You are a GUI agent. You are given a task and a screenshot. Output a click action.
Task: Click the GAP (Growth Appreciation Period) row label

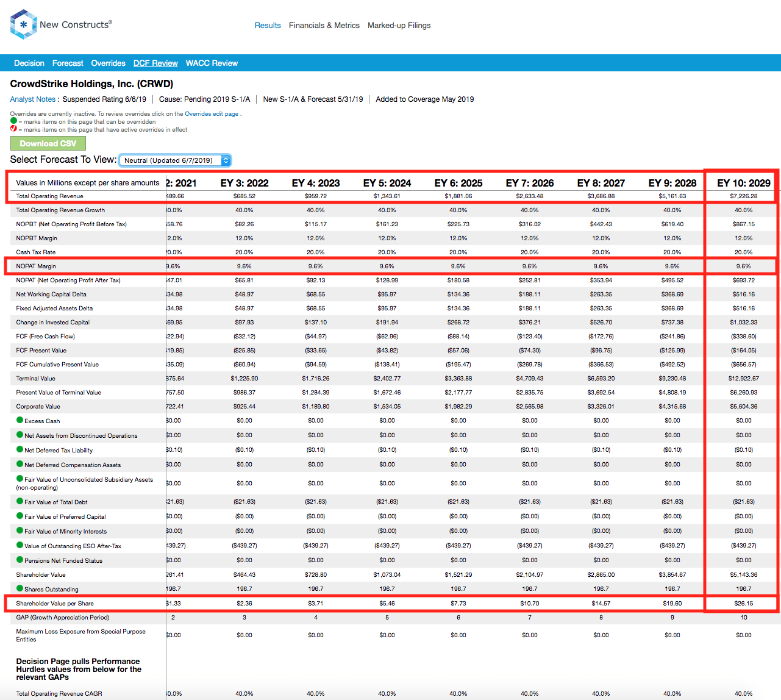[62, 618]
